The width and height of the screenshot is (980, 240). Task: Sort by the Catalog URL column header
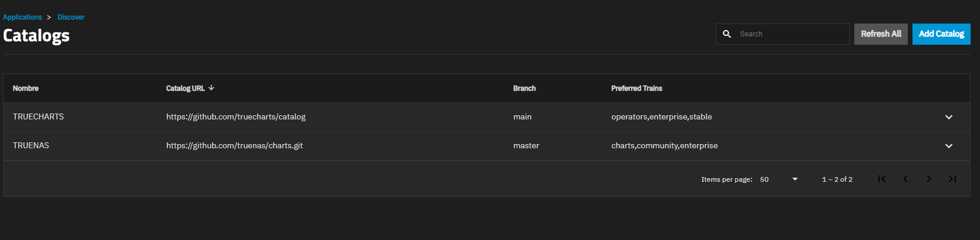(x=186, y=88)
